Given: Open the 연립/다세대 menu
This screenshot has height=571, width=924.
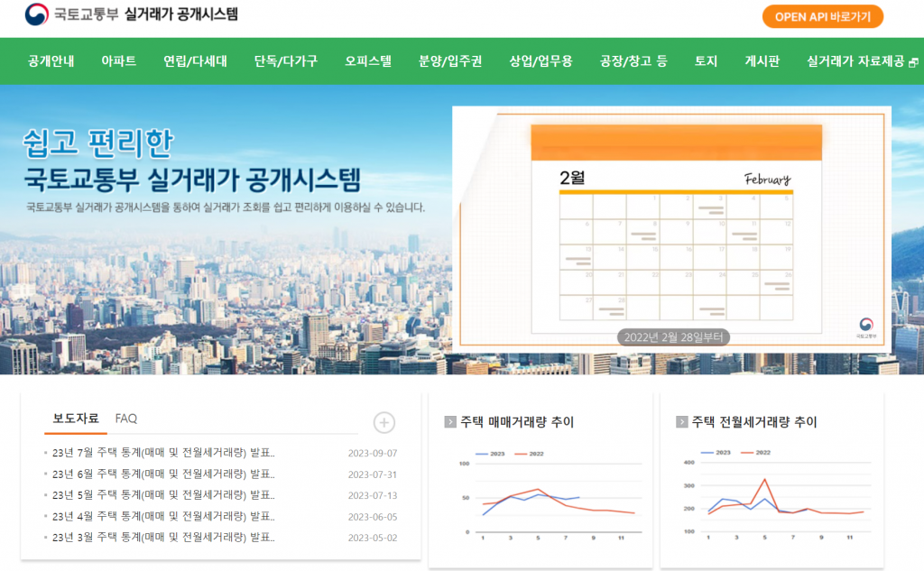Looking at the screenshot, I should [x=195, y=61].
